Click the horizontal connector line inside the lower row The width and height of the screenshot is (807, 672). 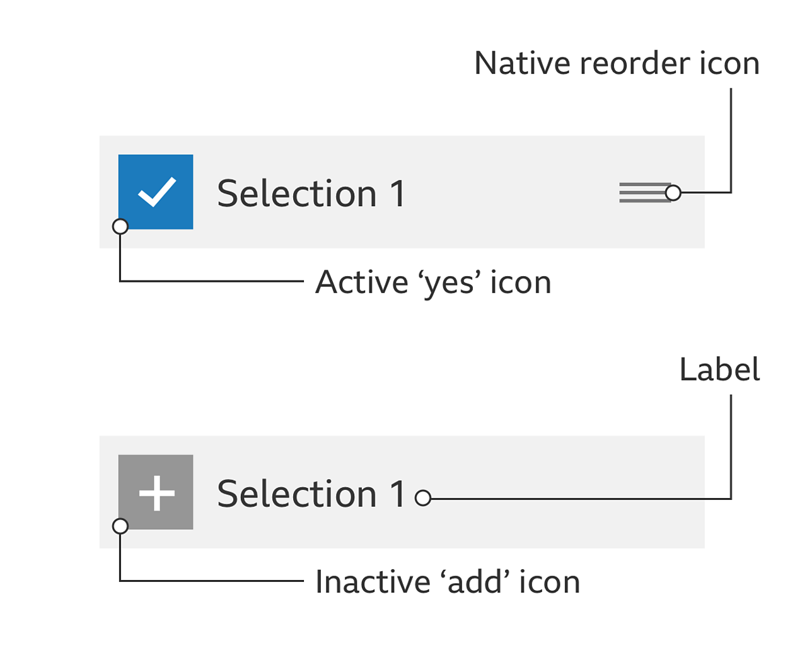click(x=567, y=499)
